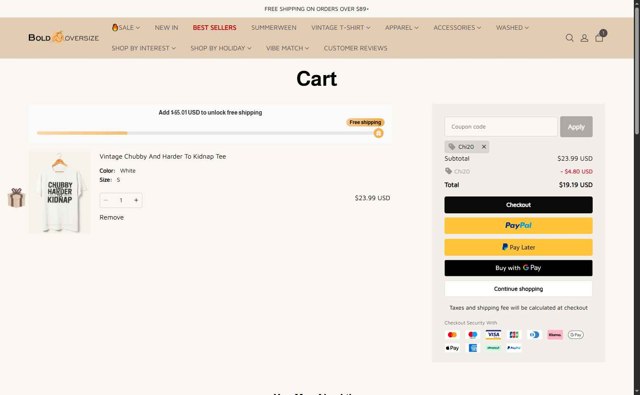Click the free shipping goal marker

[x=378, y=133]
